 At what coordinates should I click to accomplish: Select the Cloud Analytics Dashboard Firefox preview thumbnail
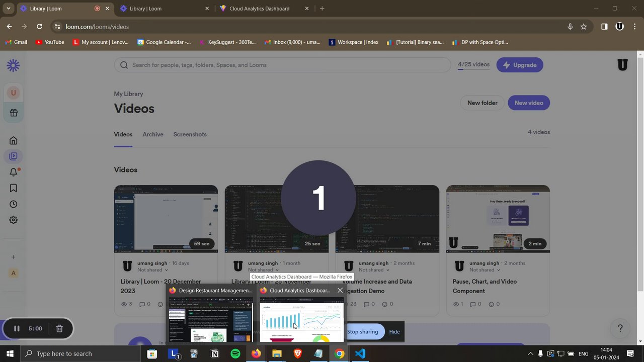pos(301,319)
